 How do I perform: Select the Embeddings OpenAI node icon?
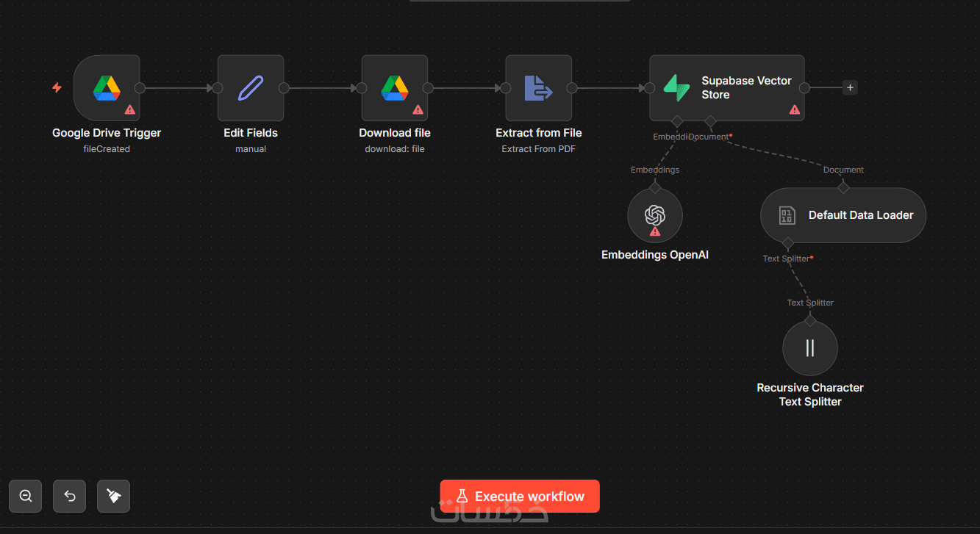coord(655,215)
